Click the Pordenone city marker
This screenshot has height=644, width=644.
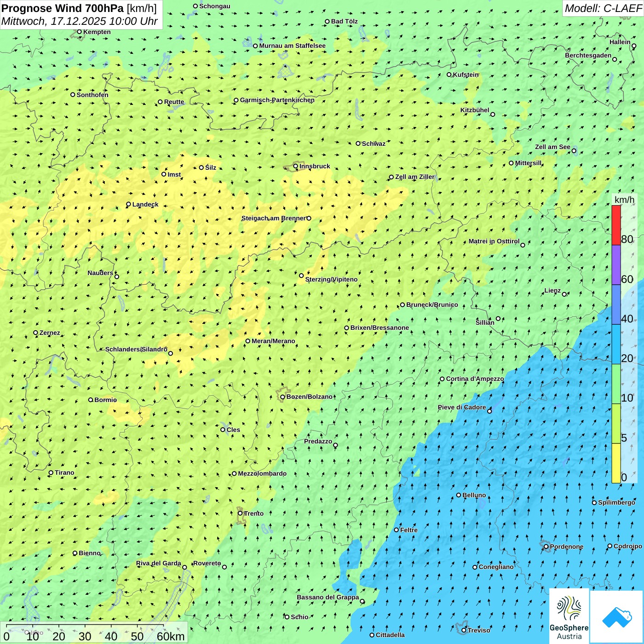pyautogui.click(x=546, y=547)
